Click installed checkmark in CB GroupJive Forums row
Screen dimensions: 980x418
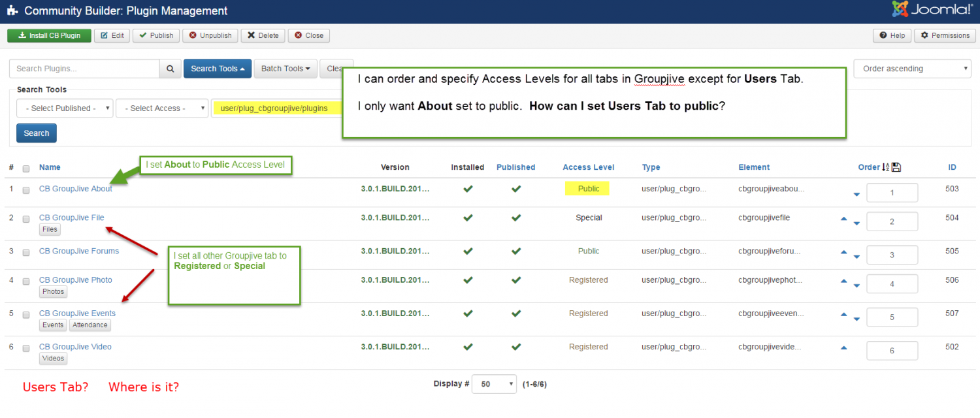pos(468,251)
